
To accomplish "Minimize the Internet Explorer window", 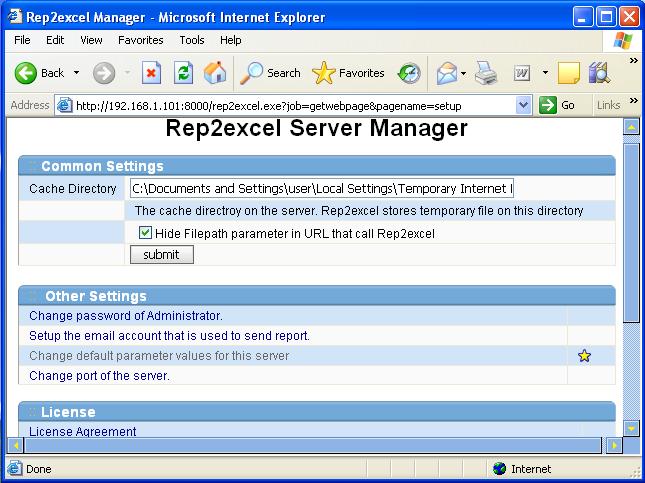I will (x=582, y=17).
